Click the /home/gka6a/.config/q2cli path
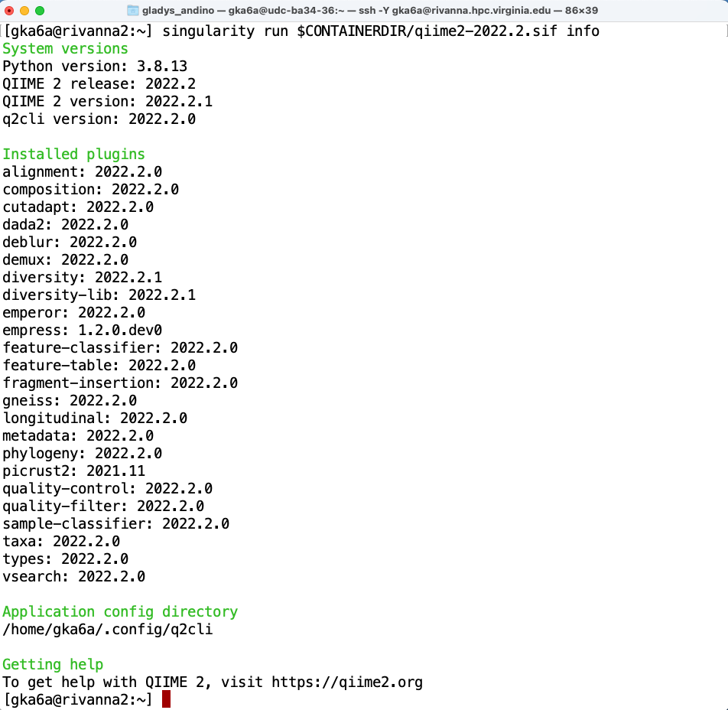 pyautogui.click(x=108, y=629)
